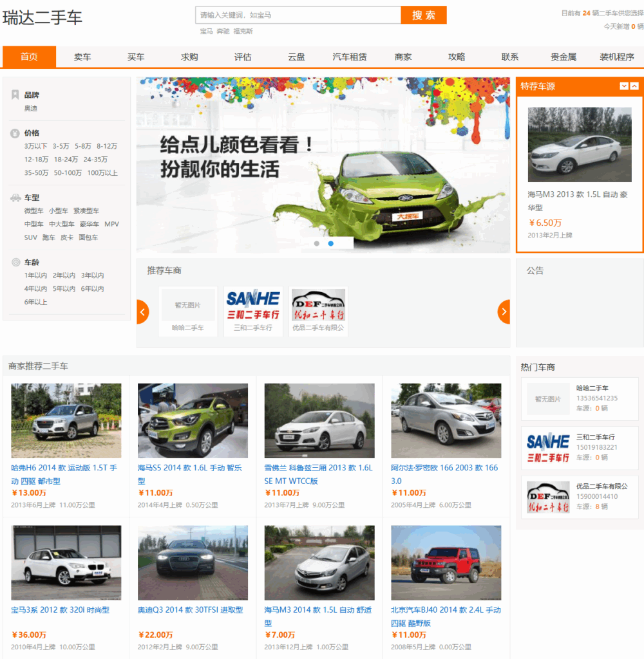
Task: Open the 三和二手车行 SANHE logo in recommended dealers
Action: coord(253,305)
